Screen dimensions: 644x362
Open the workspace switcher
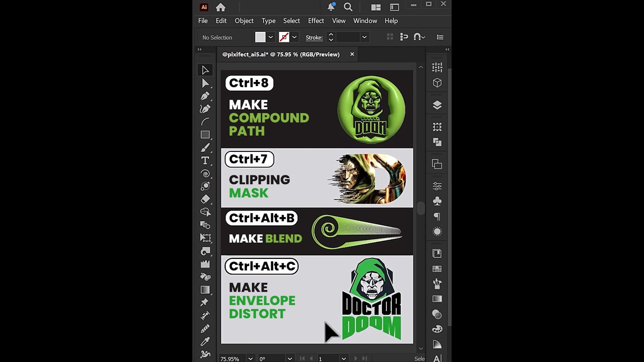(394, 7)
